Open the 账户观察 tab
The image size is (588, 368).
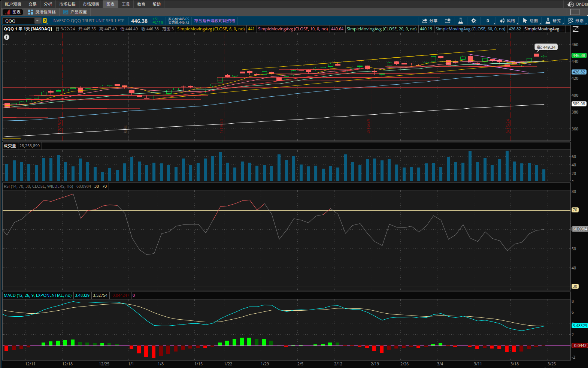pos(13,4)
